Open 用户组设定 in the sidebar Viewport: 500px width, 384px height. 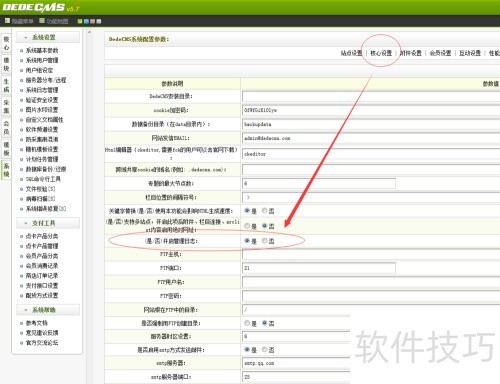pyautogui.click(x=39, y=70)
